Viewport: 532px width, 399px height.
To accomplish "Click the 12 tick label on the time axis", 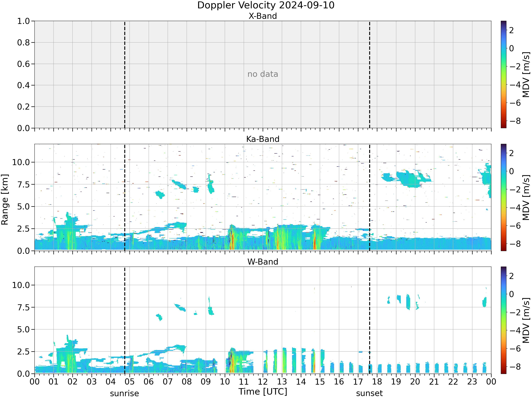I will [x=263, y=382].
